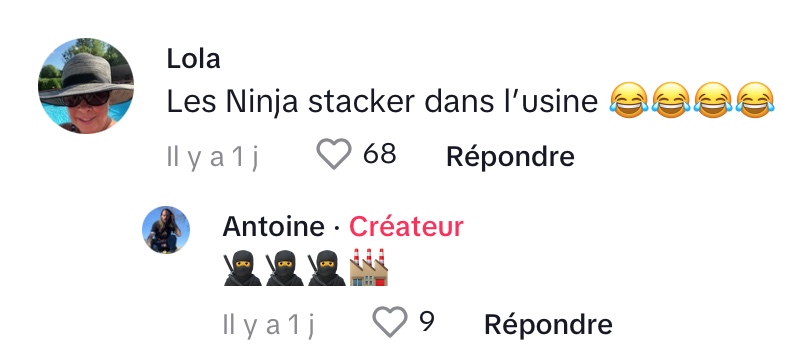This screenshot has width=812, height=362.
Task: Click the first laughing emoji in Lola's comment
Action: 629,100
